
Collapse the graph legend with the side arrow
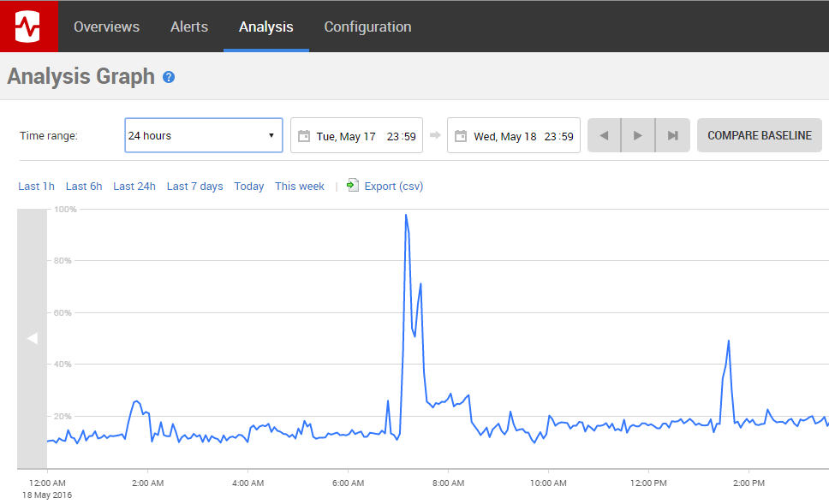point(32,338)
